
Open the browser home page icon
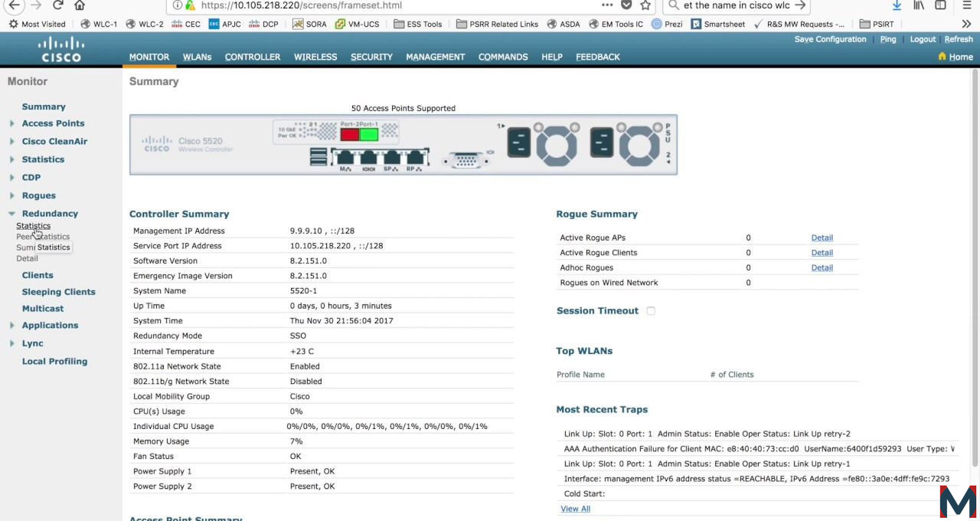pyautogui.click(x=80, y=5)
